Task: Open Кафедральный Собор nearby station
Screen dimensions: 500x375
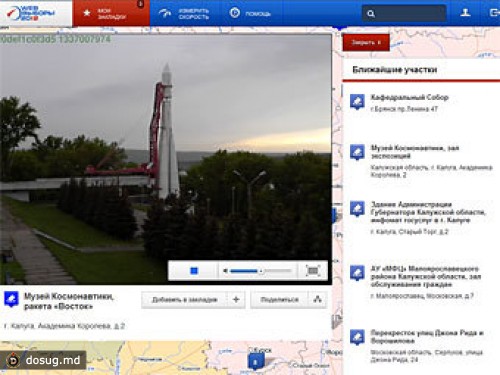Action: (x=409, y=97)
